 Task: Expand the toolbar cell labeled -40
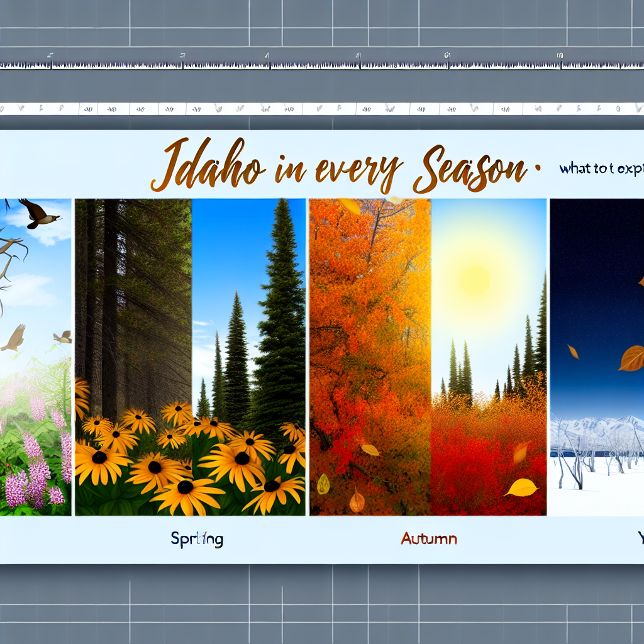(x=88, y=108)
